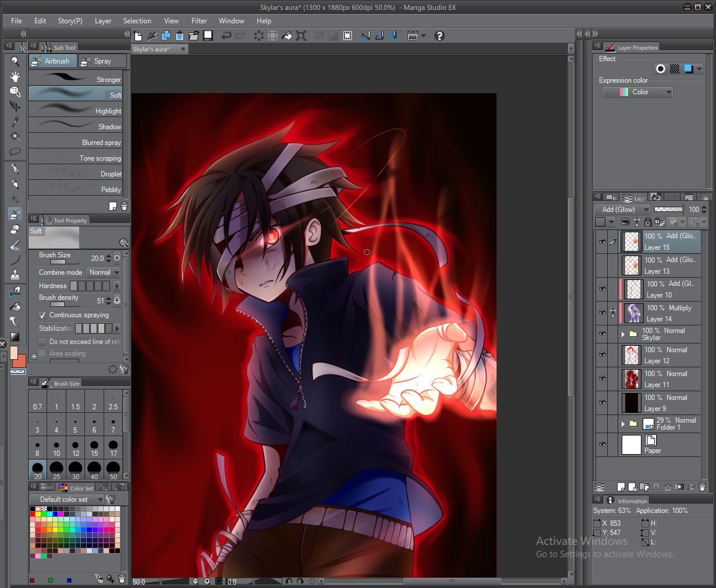Click the delete layer trash icon
Image resolution: width=716 pixels, height=588 pixels.
pyautogui.click(x=702, y=487)
